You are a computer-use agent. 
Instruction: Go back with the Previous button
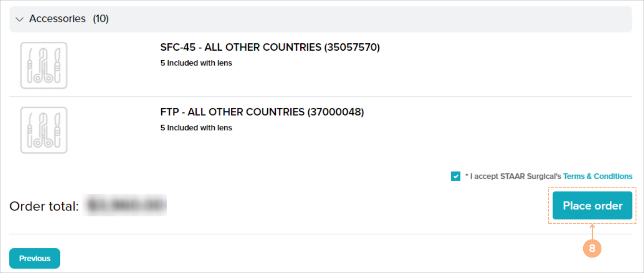coord(35,258)
